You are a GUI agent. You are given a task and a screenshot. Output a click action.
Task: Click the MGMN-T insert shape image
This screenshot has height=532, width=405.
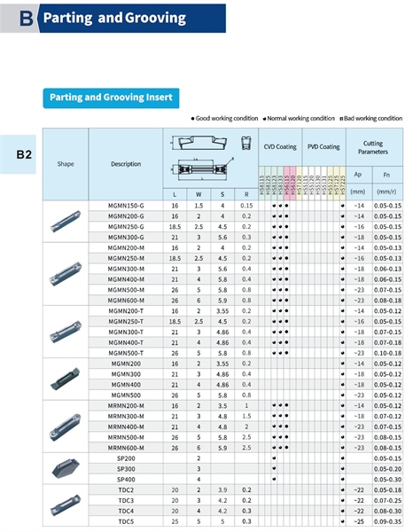pyautogui.click(x=66, y=331)
